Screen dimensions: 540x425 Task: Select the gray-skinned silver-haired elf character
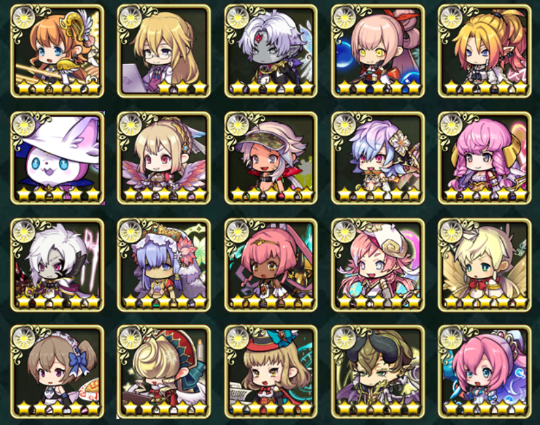pyautogui.click(x=271, y=51)
